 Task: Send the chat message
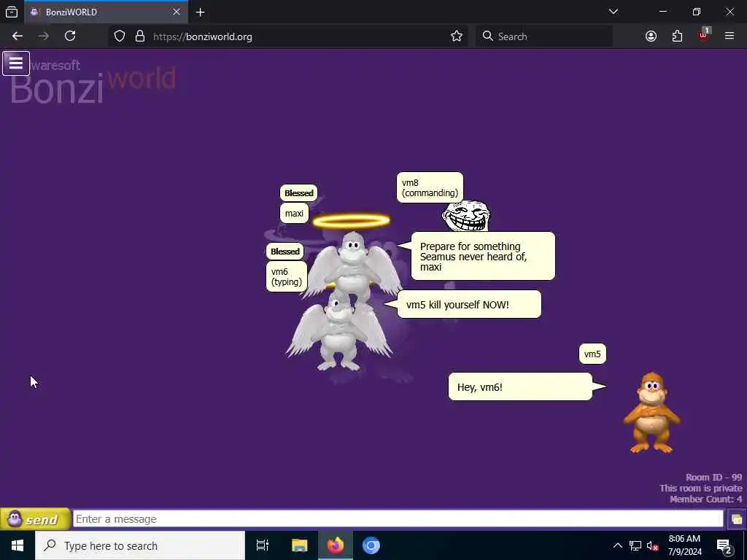coord(35,519)
